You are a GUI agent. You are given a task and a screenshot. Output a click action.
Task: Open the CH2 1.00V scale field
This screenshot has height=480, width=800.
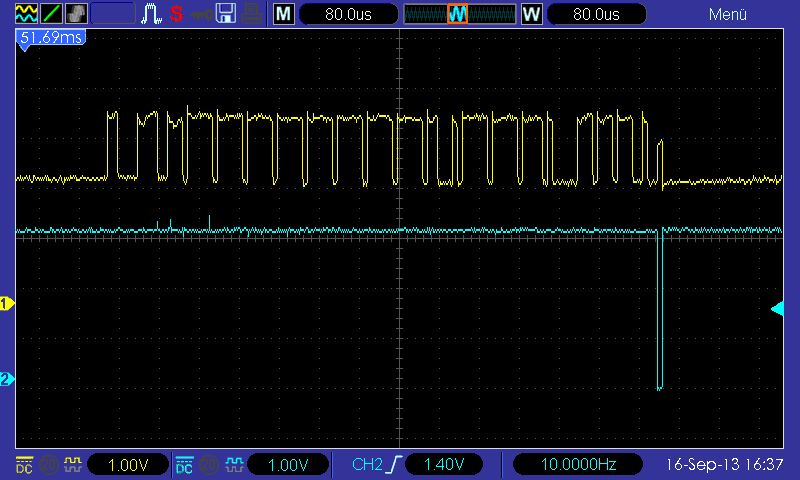pyautogui.click(x=288, y=465)
